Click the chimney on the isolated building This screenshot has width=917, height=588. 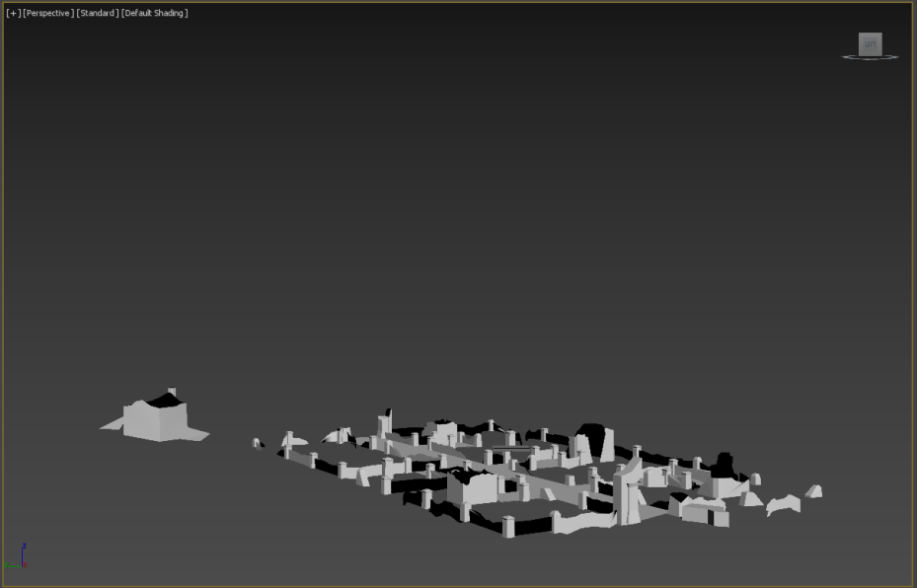click(172, 393)
